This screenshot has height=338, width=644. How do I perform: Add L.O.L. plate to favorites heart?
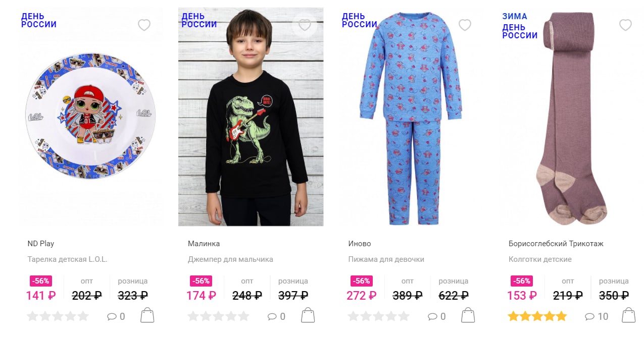(x=144, y=25)
